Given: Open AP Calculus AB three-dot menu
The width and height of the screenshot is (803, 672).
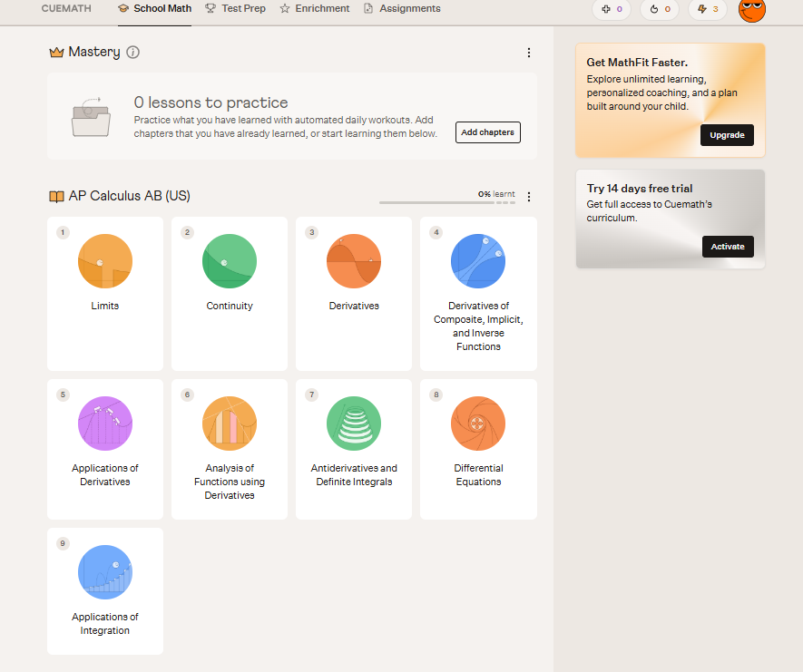Looking at the screenshot, I should tap(528, 197).
